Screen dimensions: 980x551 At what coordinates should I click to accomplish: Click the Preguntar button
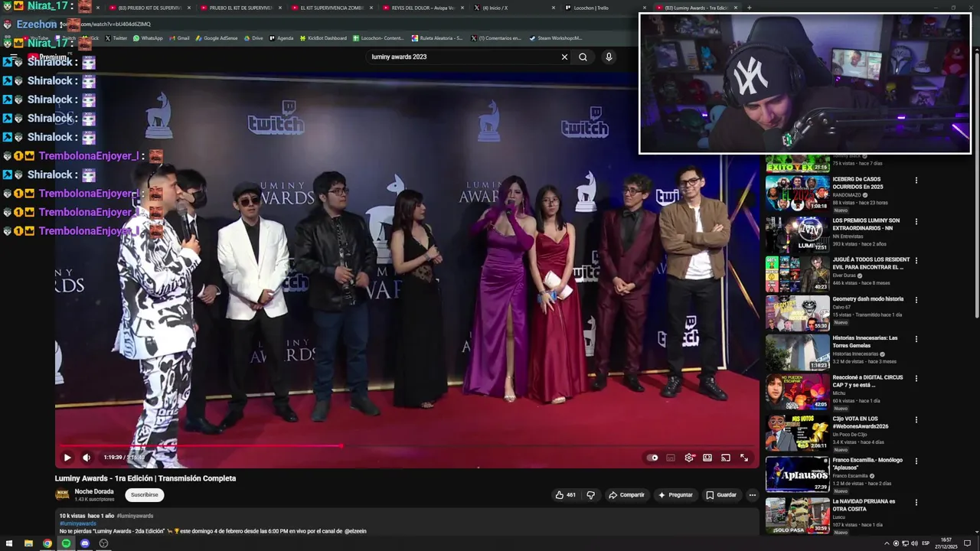(x=675, y=495)
